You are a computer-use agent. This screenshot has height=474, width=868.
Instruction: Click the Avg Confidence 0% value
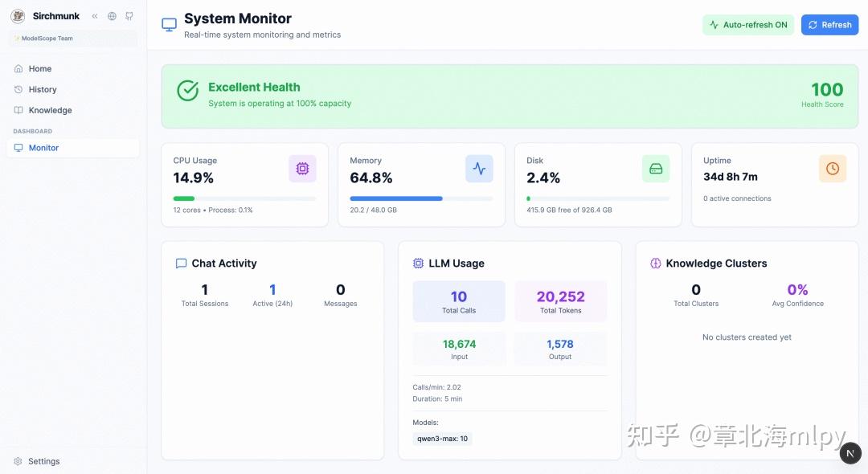coord(798,290)
